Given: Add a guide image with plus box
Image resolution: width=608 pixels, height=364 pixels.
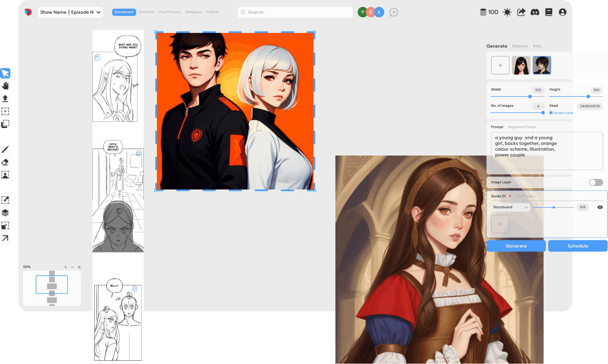Looking at the screenshot, I should click(500, 224).
